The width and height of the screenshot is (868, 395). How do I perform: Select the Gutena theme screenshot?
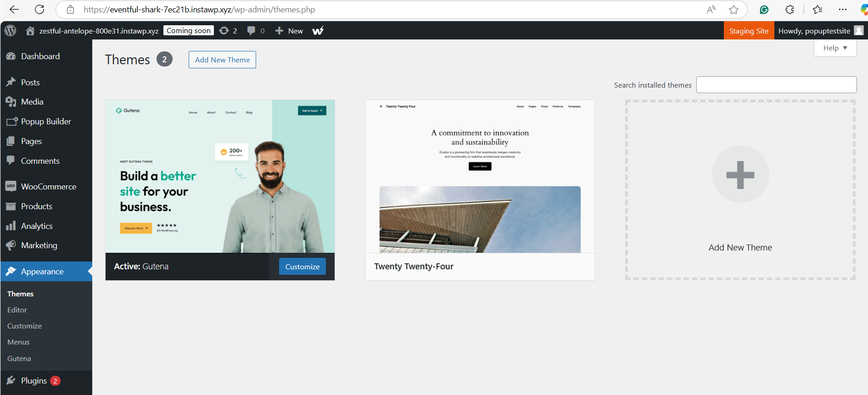220,176
